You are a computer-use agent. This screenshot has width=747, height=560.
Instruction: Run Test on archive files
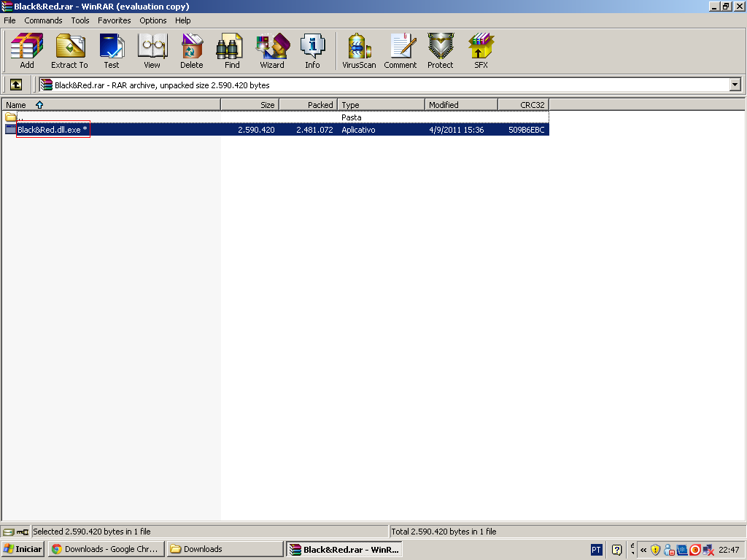[112, 50]
